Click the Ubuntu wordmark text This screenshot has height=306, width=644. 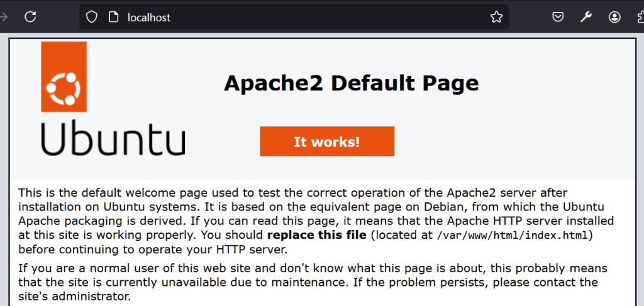coord(113,139)
